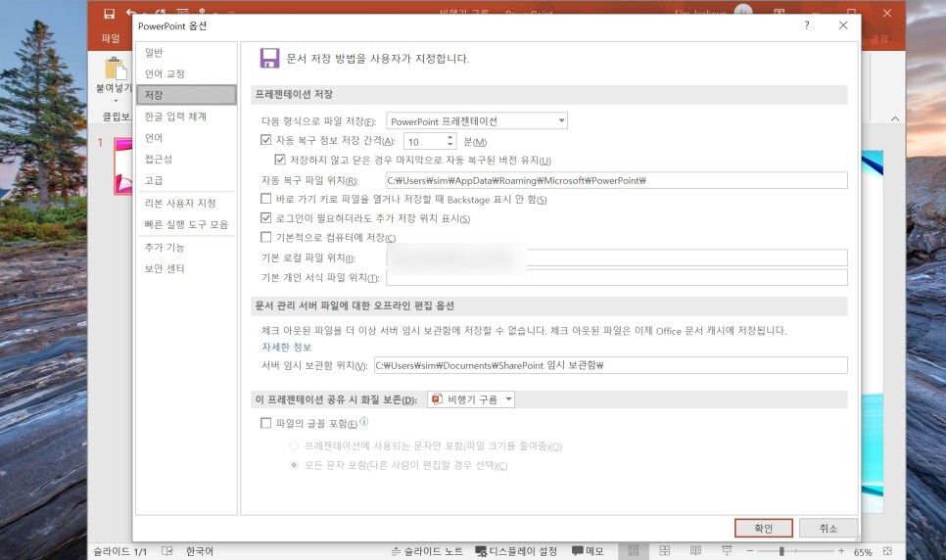Open the comments (메모) pane in the status bar
The image size is (946, 560).
click(588, 551)
